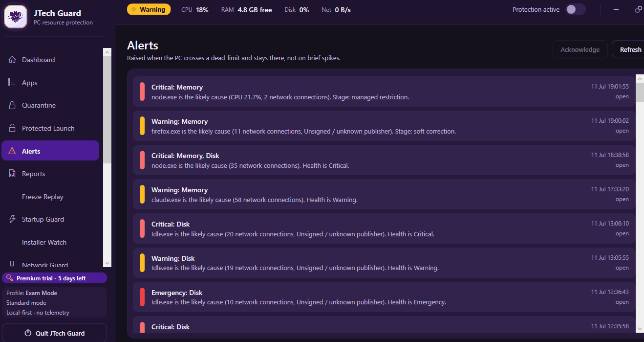
Task: Click the 11 Jul 18:38:58 timestamp
Action: click(610, 155)
